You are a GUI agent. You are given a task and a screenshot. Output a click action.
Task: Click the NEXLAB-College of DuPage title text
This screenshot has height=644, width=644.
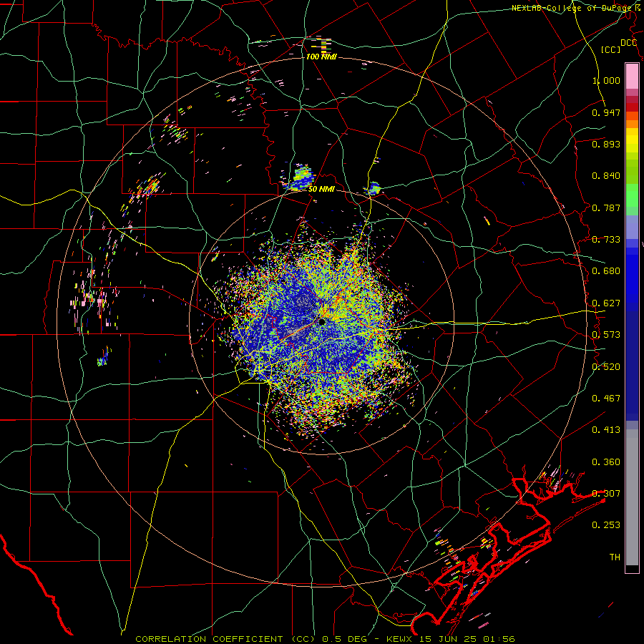pos(573,8)
